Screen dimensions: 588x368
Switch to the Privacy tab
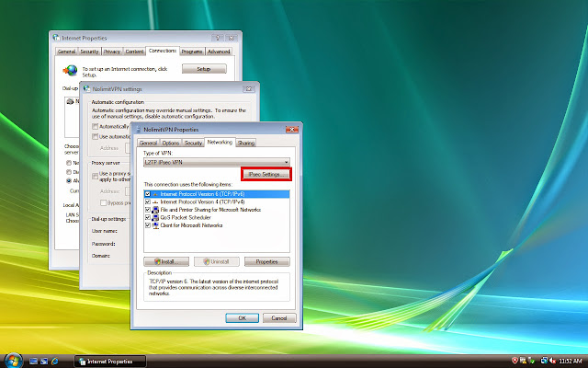(x=112, y=52)
